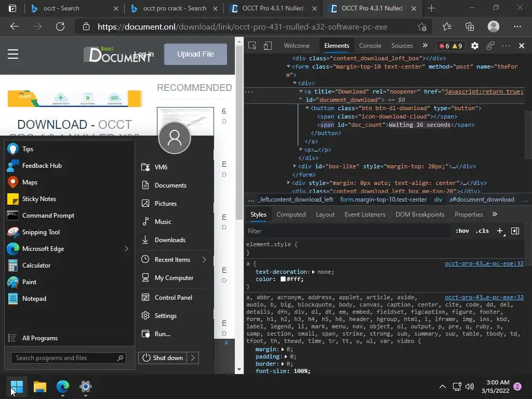Open occt-pro-43...e-pc-exe:32 source link for rule a

484,263
